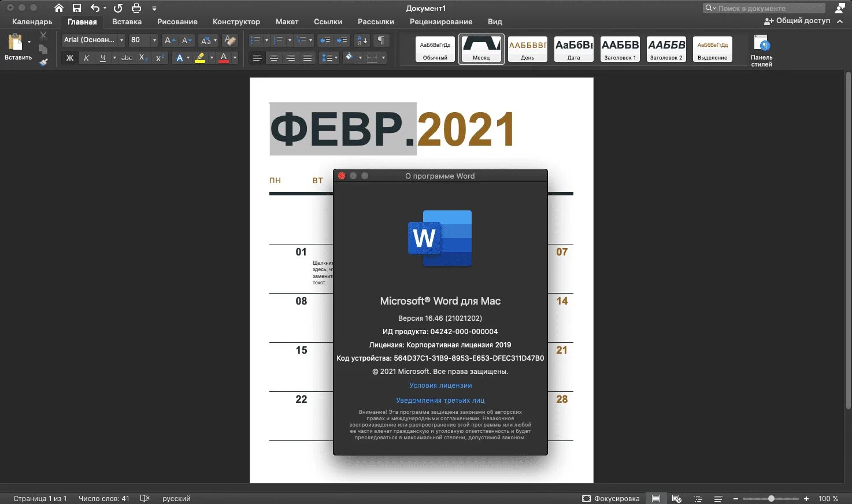Toggle strikethrough with the abc button

click(x=127, y=58)
